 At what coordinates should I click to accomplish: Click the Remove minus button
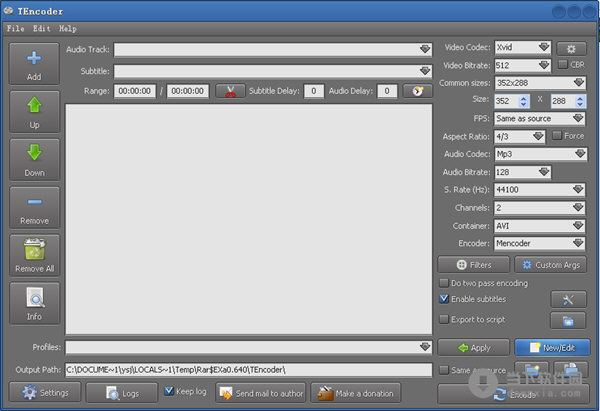pyautogui.click(x=34, y=207)
